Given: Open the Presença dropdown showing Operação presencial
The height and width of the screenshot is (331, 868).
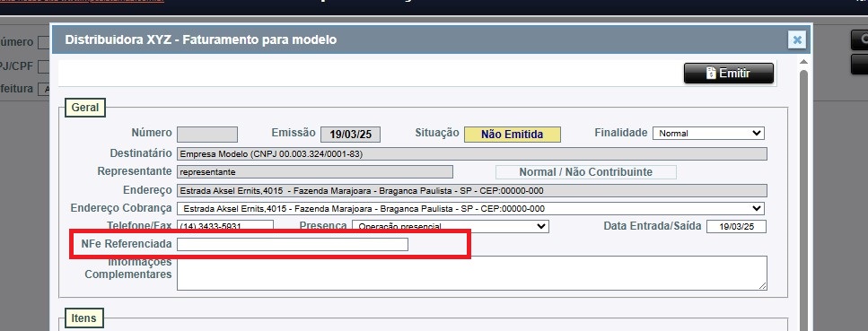Looking at the screenshot, I should coord(450,226).
